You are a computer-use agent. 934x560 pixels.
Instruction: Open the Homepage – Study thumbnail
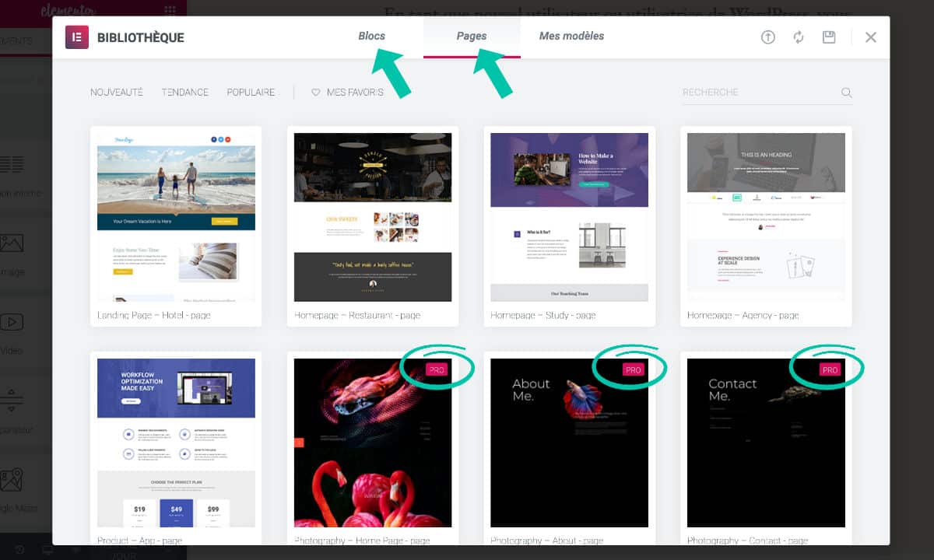(569, 217)
